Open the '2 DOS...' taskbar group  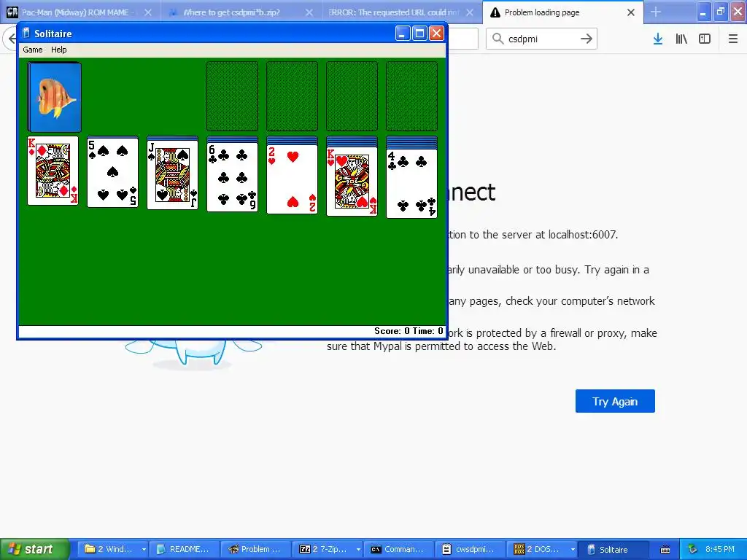pos(542,549)
